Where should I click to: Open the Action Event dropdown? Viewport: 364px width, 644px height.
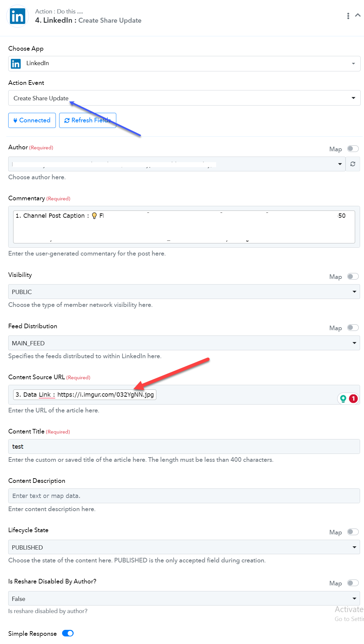click(184, 98)
